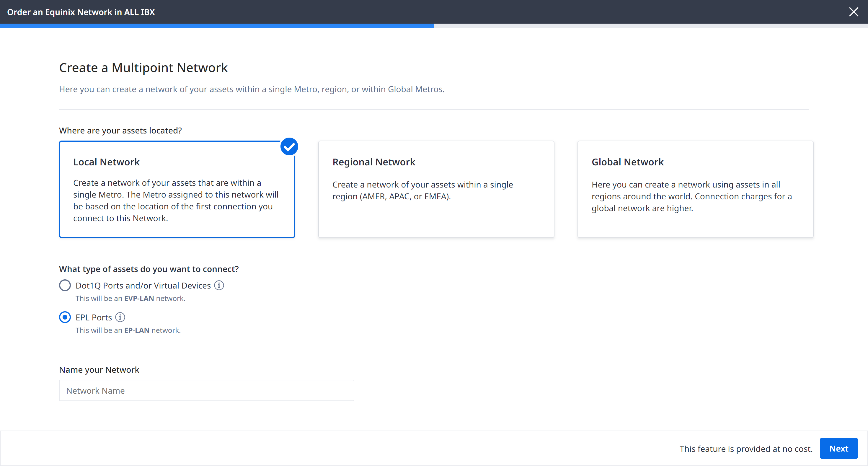Viewport: 868px width, 466px height.
Task: Select the Local Network card
Action: click(177, 189)
